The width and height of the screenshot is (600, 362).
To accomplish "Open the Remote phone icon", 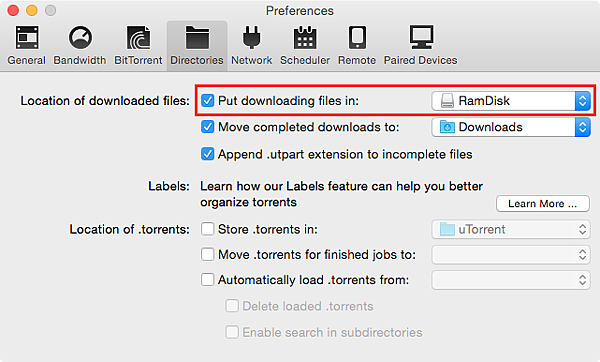I will pos(357,38).
